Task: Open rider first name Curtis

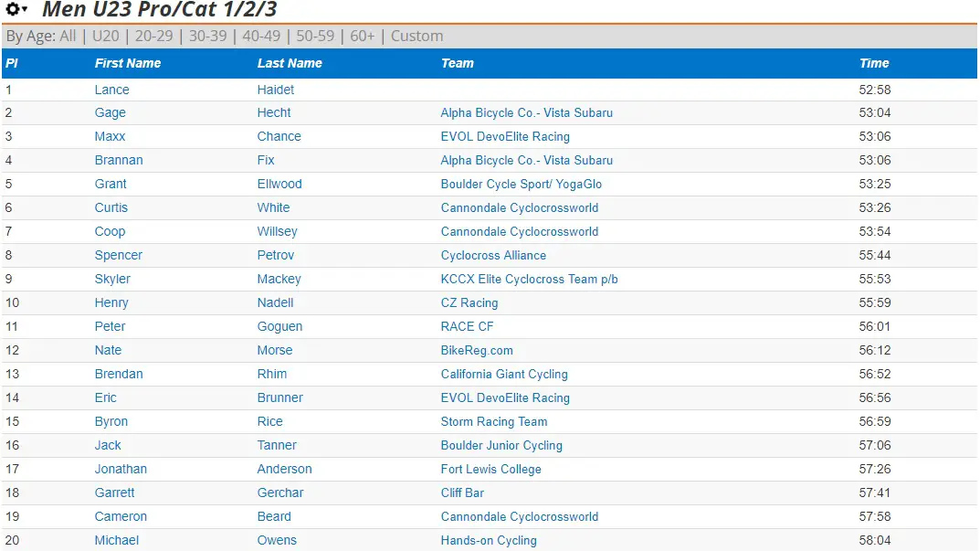Action: 111,208
